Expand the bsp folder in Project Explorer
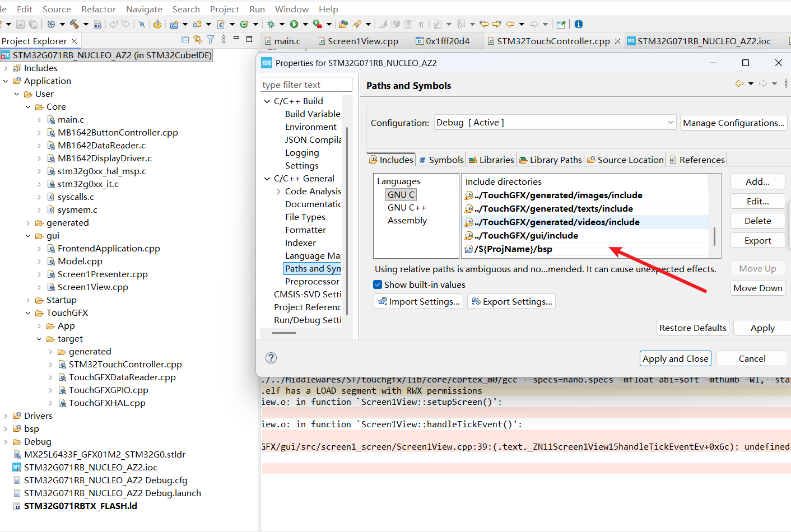This screenshot has width=791, height=532. [x=6, y=429]
